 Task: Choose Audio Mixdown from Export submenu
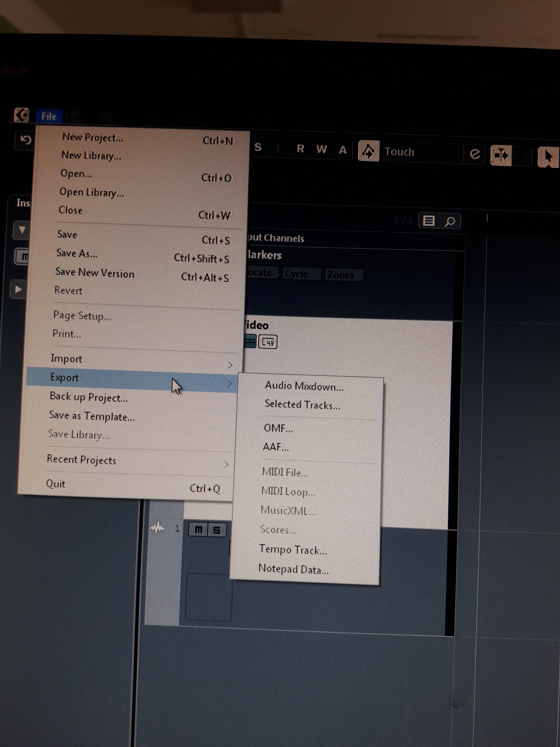click(x=304, y=386)
